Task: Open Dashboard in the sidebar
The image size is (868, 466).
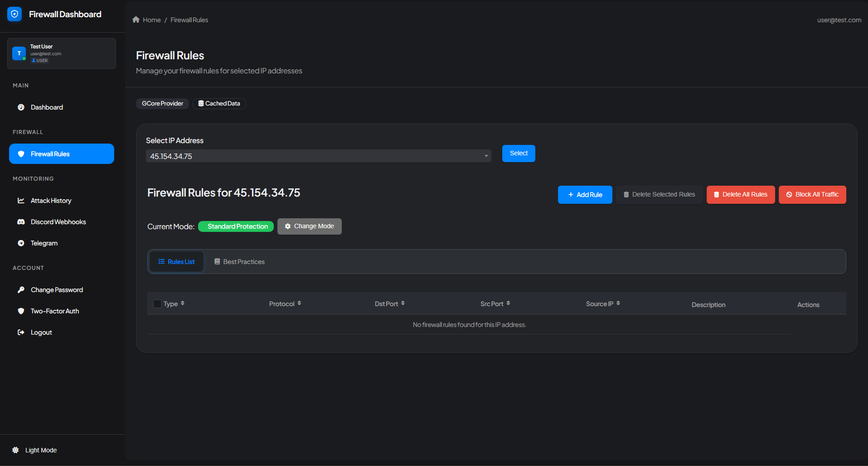Action: click(62, 107)
